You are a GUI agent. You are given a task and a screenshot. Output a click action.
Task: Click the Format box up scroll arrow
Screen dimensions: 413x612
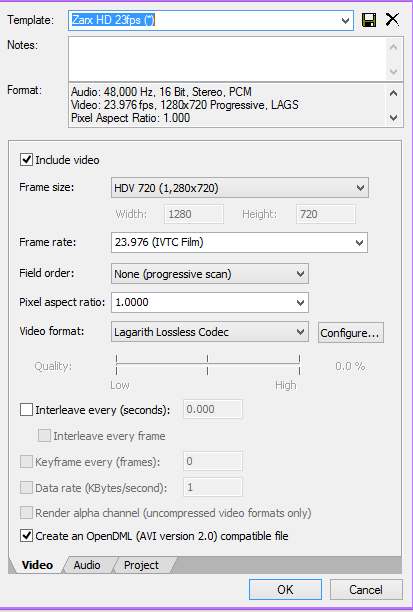[393, 93]
